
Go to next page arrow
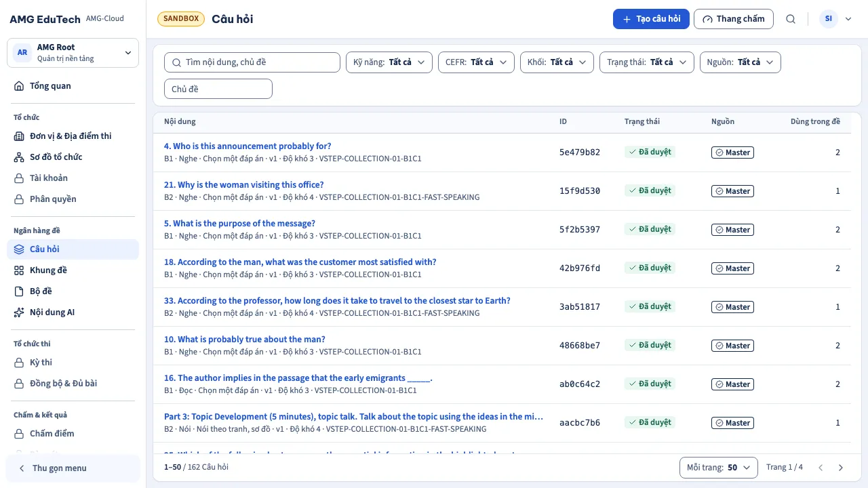(x=841, y=468)
